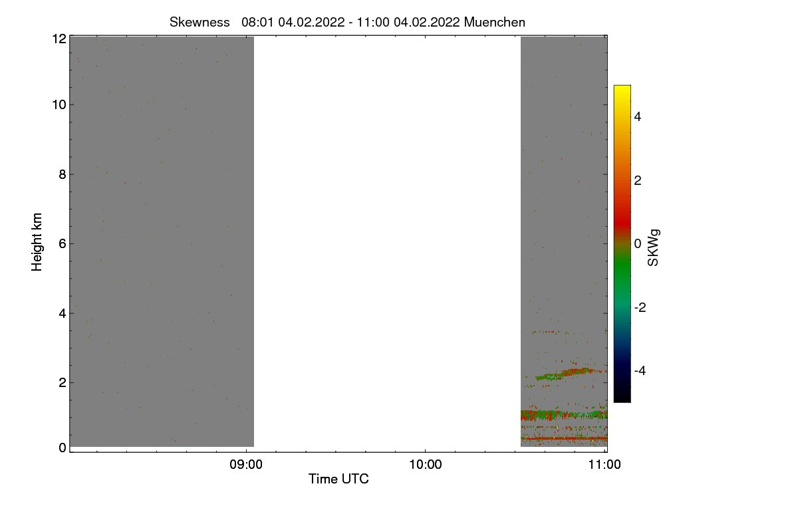Click the height tick label '10'
This screenshot has width=798, height=532.
coord(59,104)
